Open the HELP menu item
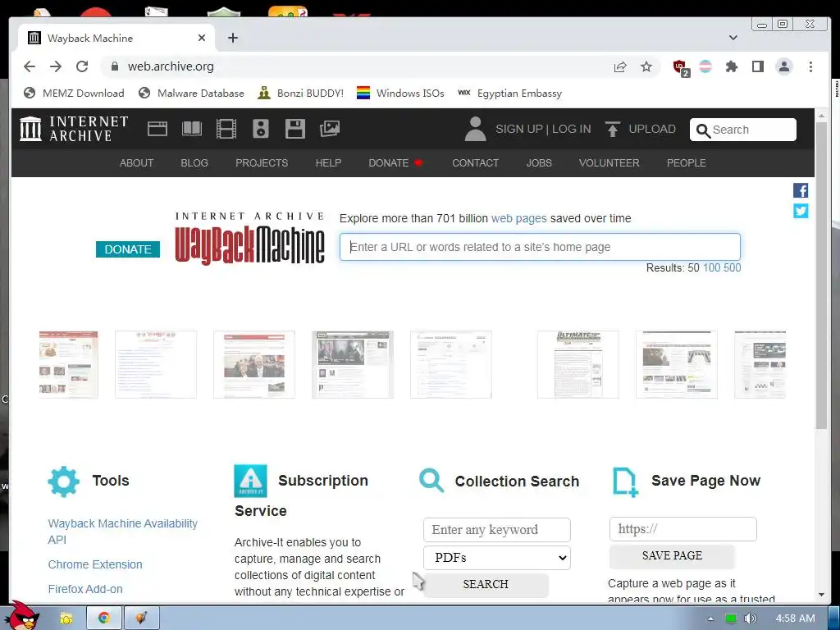The image size is (840, 630). click(328, 163)
